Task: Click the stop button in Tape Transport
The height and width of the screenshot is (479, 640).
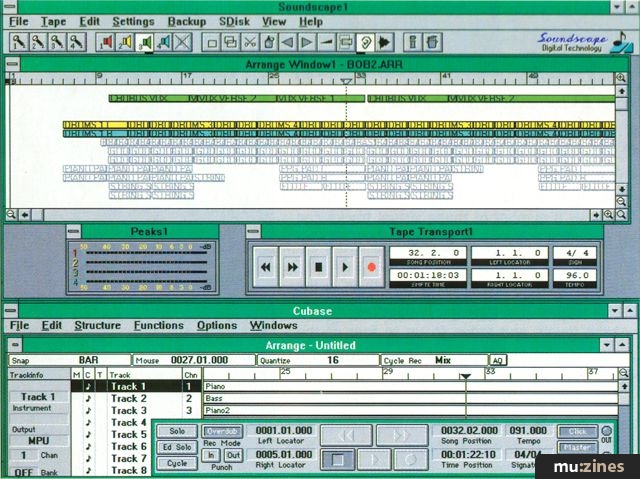Action: [x=319, y=267]
